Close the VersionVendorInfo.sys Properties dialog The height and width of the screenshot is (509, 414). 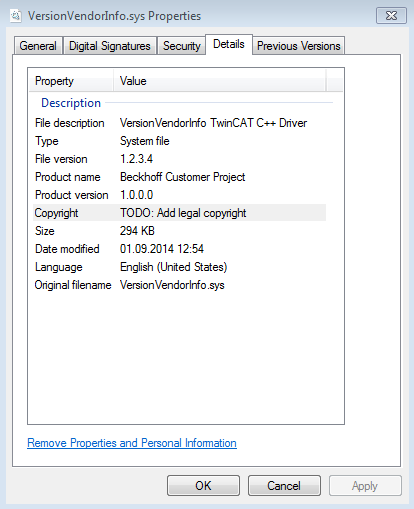(x=391, y=16)
